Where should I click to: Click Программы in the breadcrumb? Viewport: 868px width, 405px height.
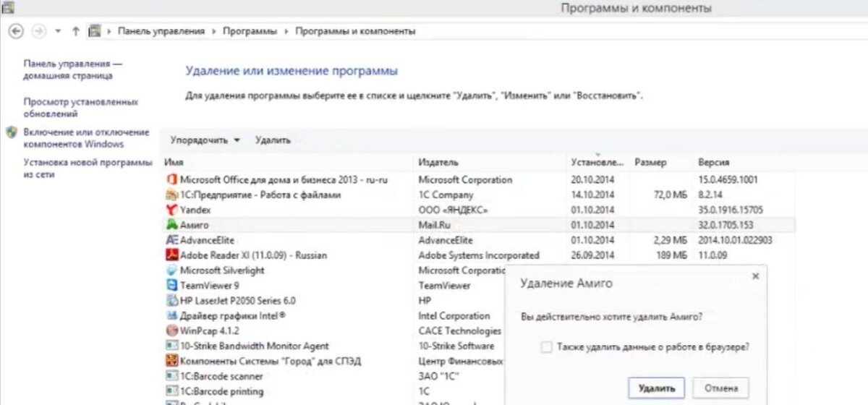[x=250, y=32]
